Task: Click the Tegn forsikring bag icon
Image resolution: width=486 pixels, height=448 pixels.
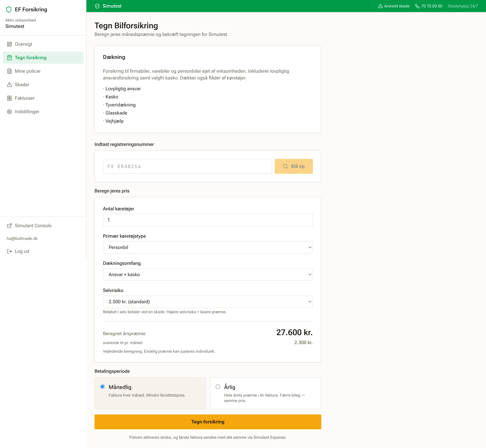Action: tap(9, 58)
